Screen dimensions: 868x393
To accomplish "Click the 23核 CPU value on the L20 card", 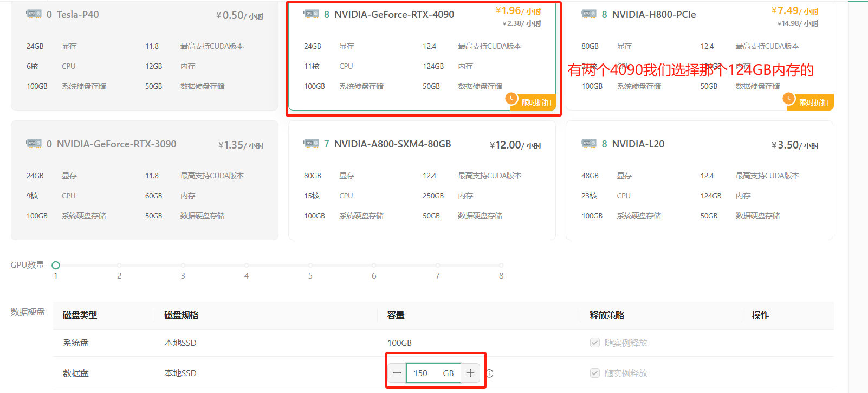I will [x=590, y=196].
